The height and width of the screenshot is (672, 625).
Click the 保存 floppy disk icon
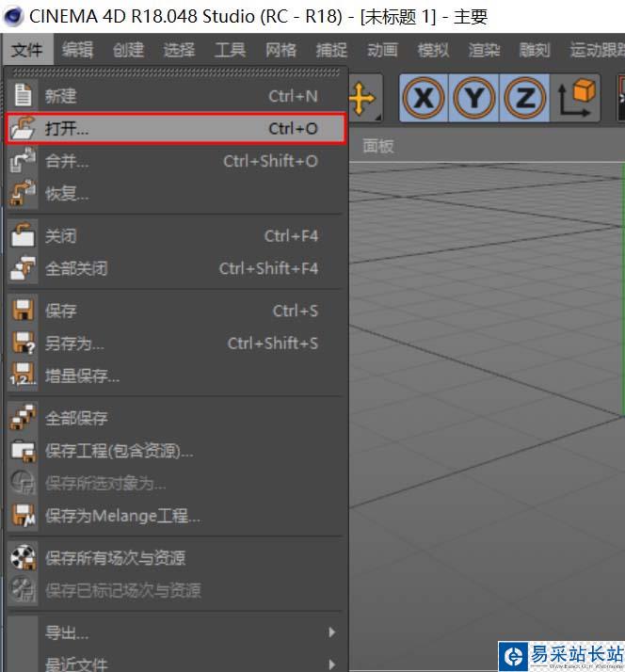click(23, 311)
